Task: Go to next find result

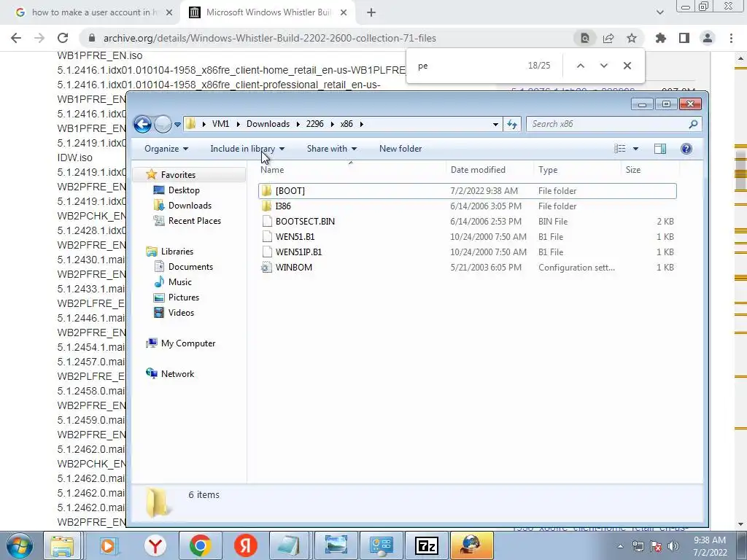Action: tap(603, 66)
